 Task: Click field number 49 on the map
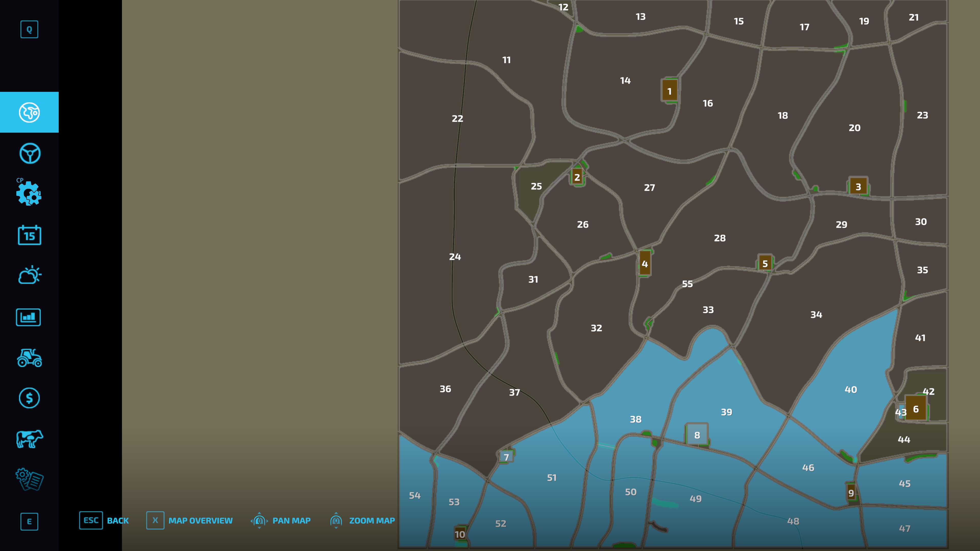coord(695,498)
